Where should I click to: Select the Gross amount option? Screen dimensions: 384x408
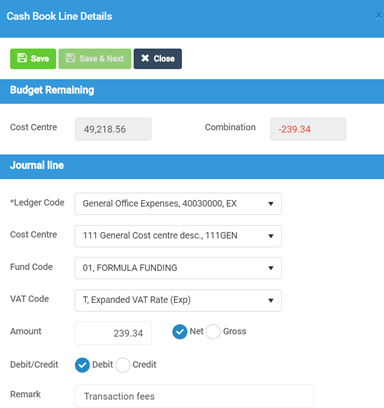213,332
